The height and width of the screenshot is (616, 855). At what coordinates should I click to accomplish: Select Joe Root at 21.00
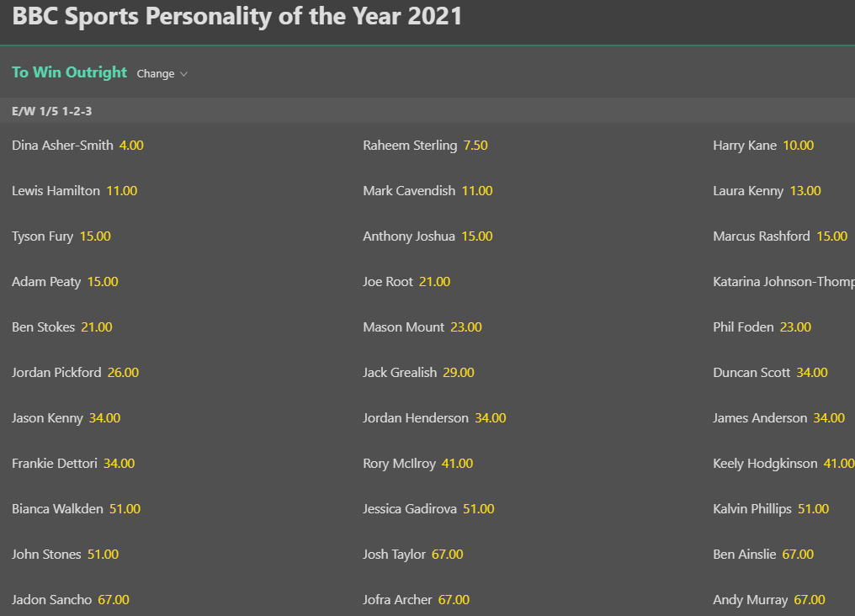pos(434,282)
